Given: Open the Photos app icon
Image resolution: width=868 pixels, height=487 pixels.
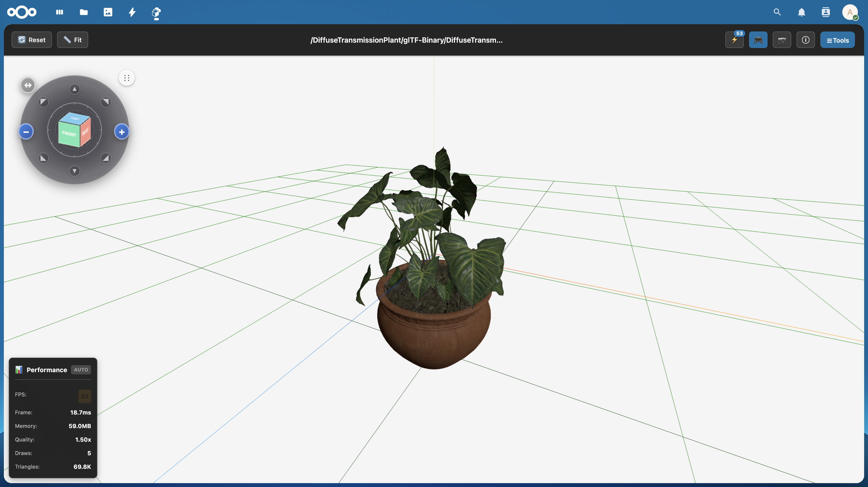Looking at the screenshot, I should (108, 12).
